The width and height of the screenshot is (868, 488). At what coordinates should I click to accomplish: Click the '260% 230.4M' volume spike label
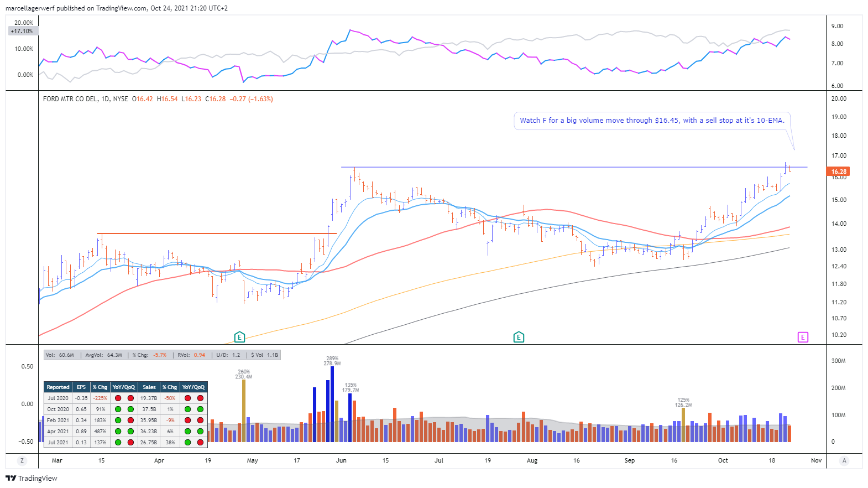pos(244,374)
